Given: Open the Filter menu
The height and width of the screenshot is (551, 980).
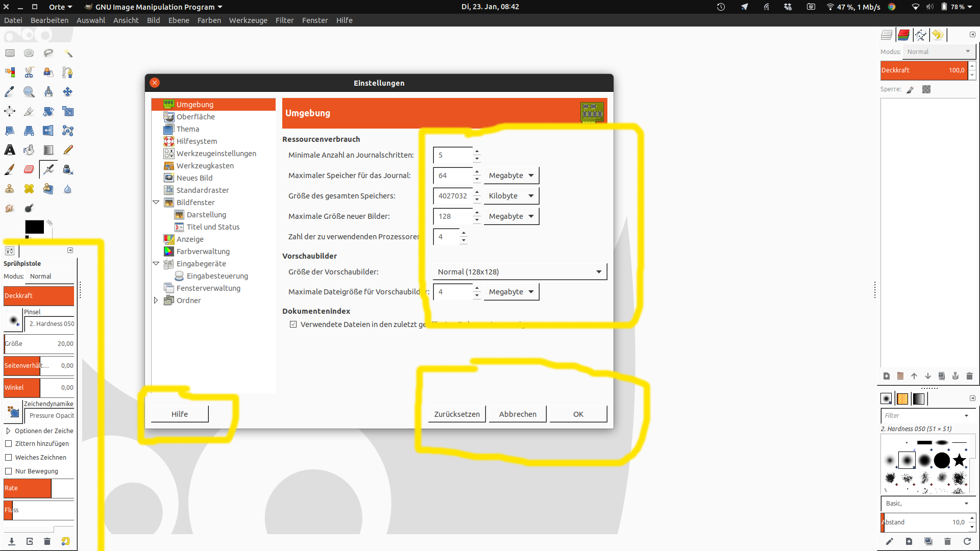Looking at the screenshot, I should [284, 20].
